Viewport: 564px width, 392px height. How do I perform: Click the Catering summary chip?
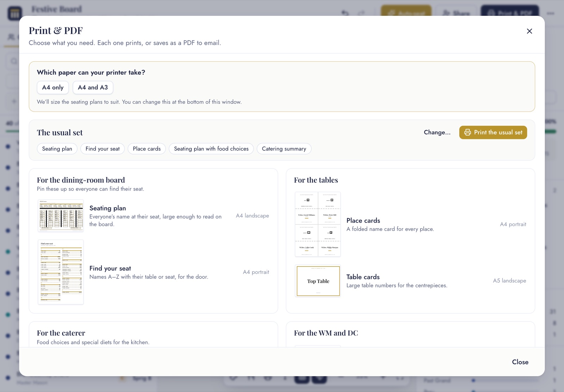(284, 149)
